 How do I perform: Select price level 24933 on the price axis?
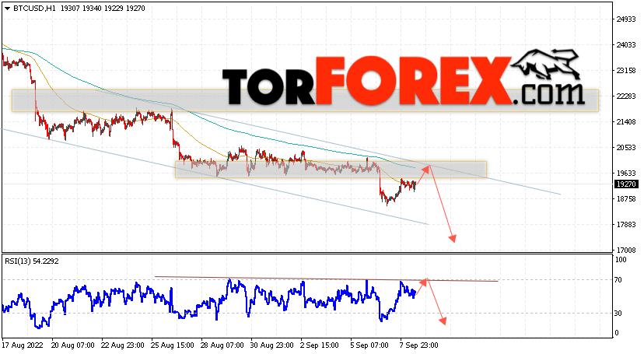[626, 19]
